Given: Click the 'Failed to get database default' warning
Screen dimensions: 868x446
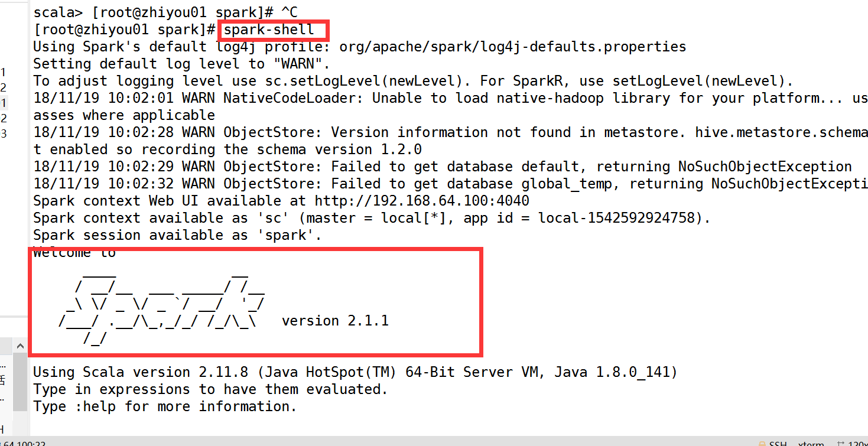Looking at the screenshot, I should (x=443, y=167).
